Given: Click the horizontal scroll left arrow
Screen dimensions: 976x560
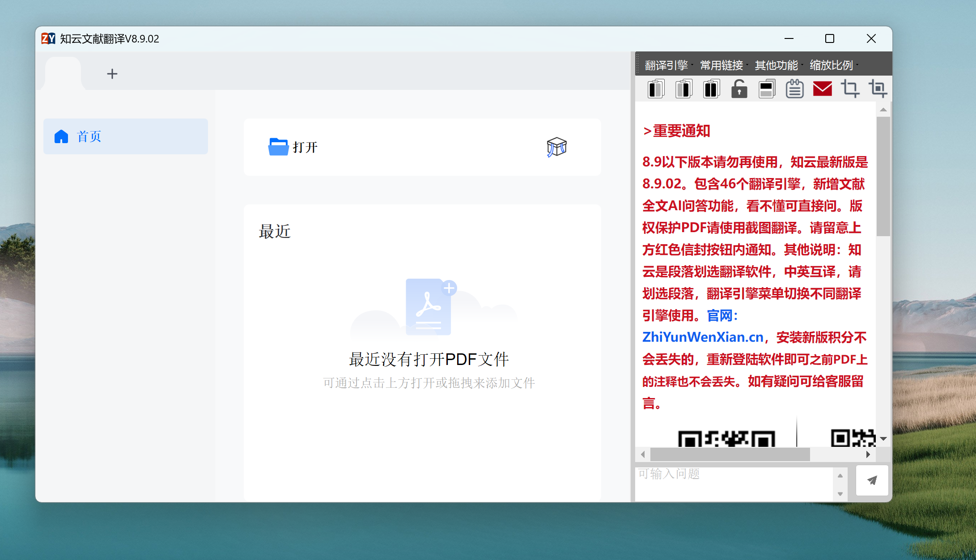Looking at the screenshot, I should (643, 454).
